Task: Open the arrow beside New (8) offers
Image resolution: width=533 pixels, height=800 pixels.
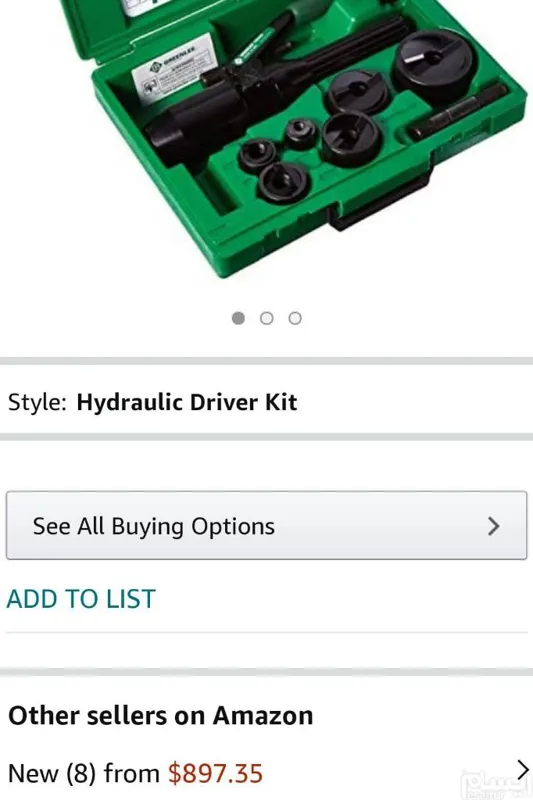Action: point(522,770)
